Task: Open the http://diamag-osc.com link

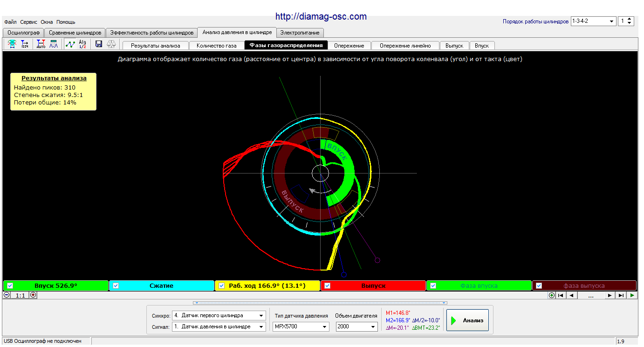Action: pos(321,16)
